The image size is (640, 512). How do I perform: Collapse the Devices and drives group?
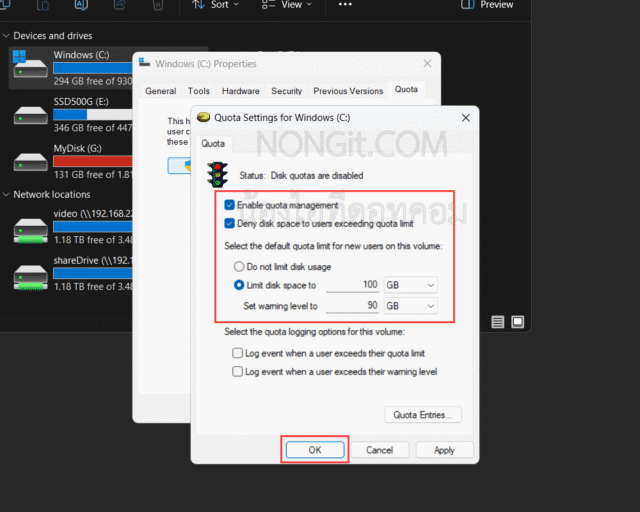click(6, 36)
